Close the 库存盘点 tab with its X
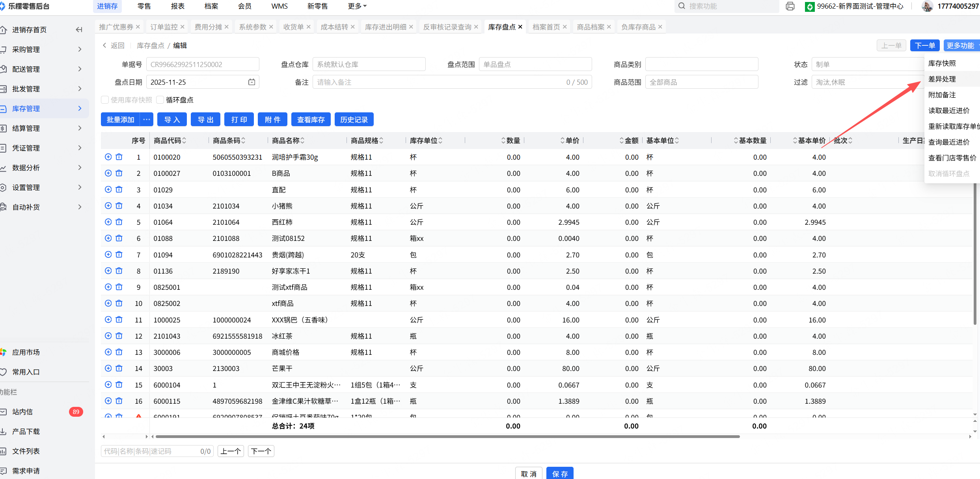This screenshot has height=479, width=980. point(520,27)
